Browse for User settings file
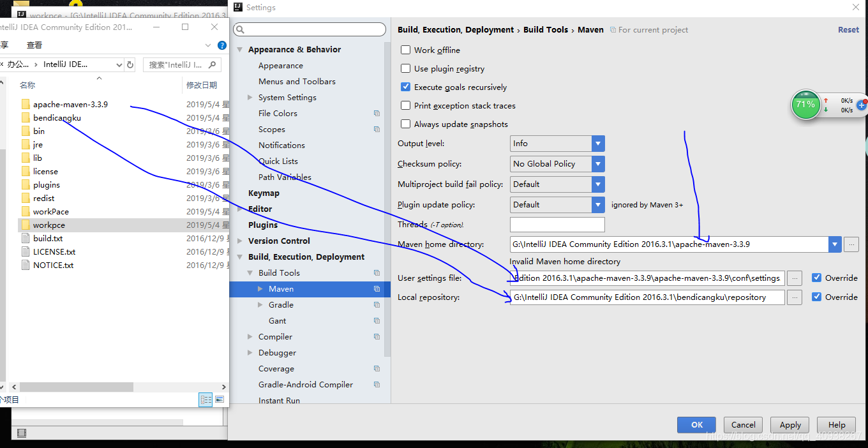 [x=795, y=278]
